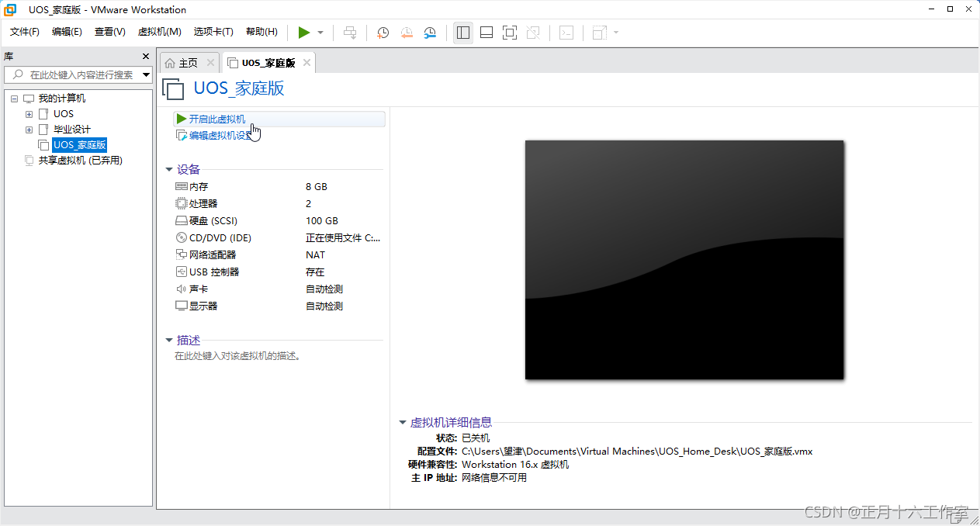Open the 查看(V) menu
Image resolution: width=980 pixels, height=526 pixels.
109,32
